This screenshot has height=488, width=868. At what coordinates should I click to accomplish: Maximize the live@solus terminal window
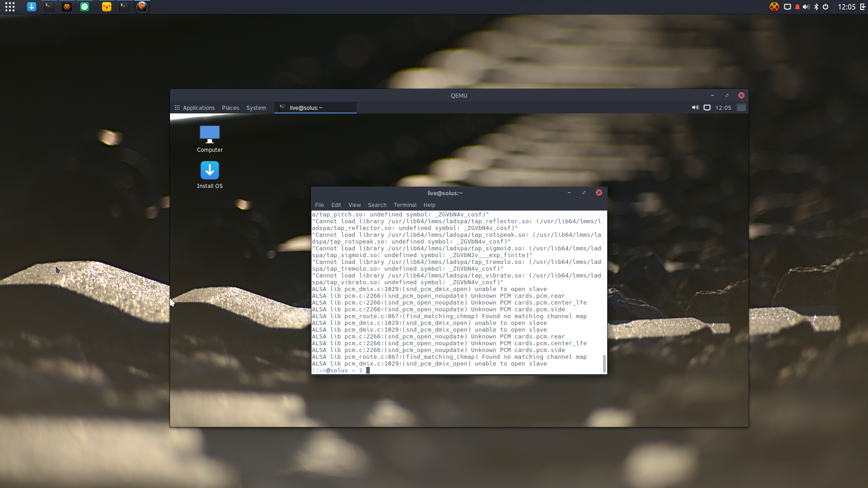pos(584,193)
